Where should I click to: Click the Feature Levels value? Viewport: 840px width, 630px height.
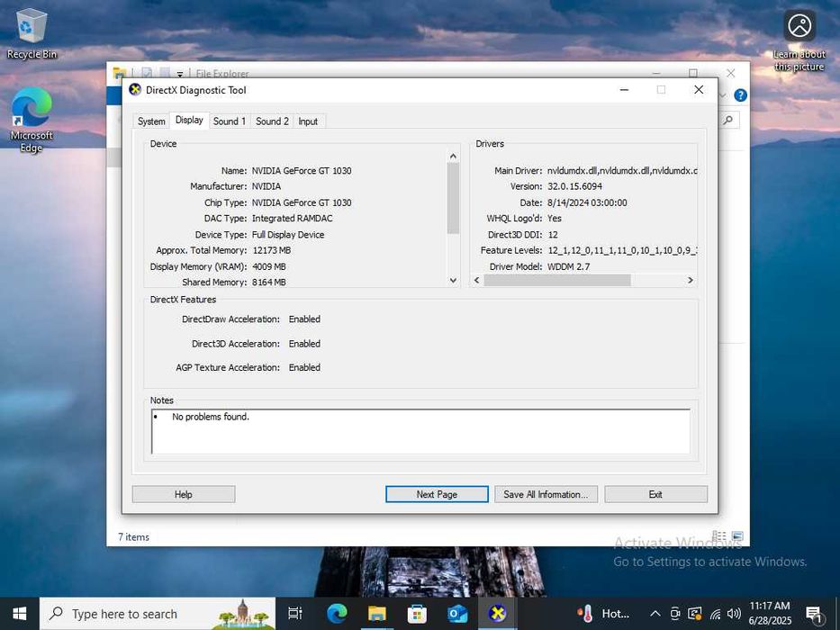[x=622, y=250]
